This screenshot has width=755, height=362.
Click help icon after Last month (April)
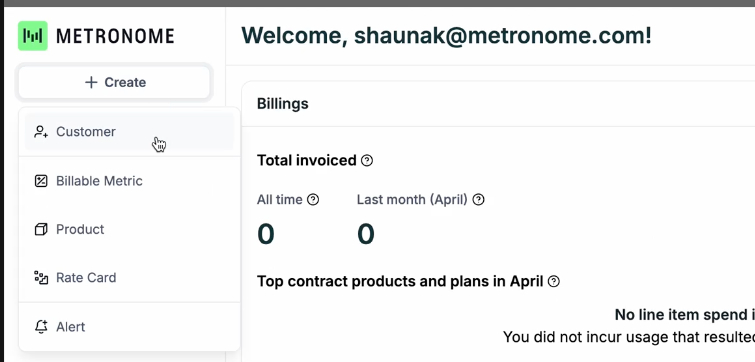coord(478,199)
